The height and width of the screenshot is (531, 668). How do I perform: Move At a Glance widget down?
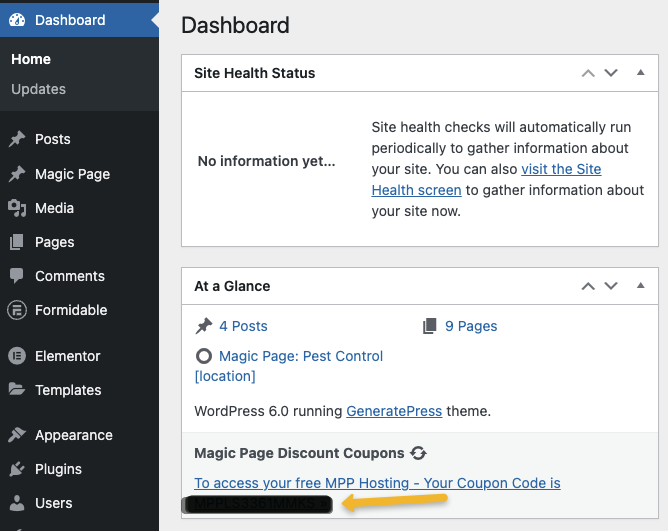click(611, 286)
